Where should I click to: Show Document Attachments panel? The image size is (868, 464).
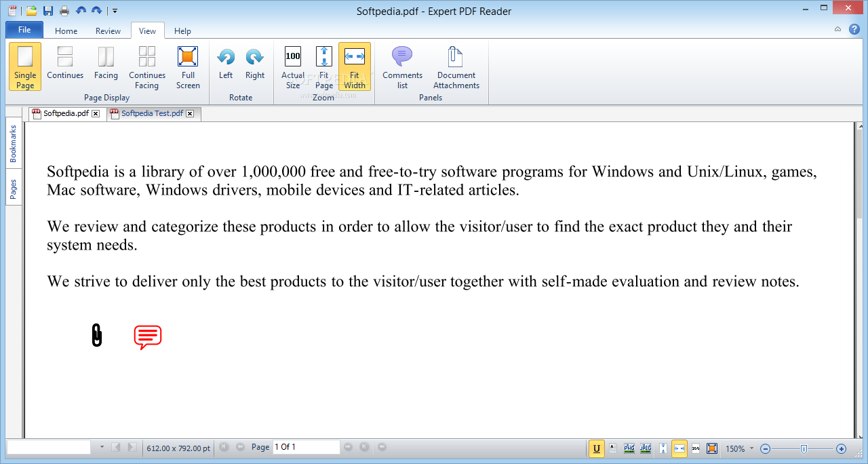point(456,66)
